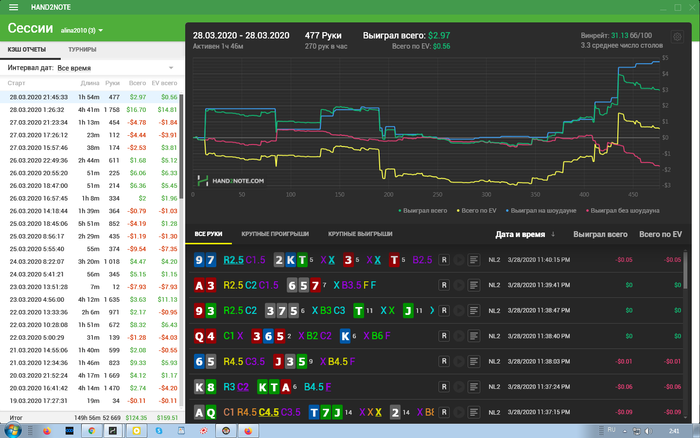Open the Windows Start button
This screenshot has width=700, height=438.
coord(12,430)
